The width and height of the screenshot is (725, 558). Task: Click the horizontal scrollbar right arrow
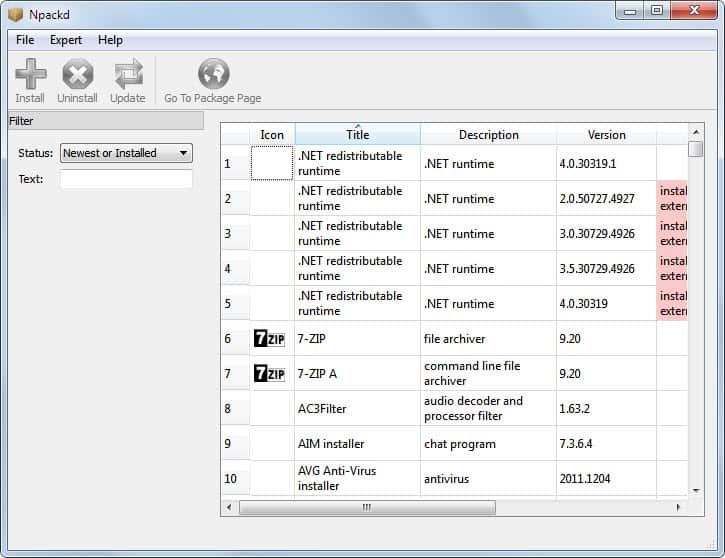(x=678, y=507)
